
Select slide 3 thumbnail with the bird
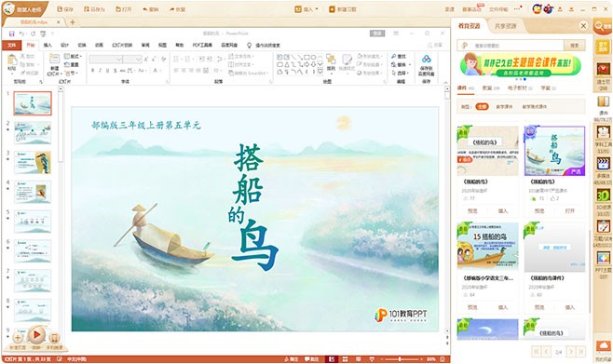tap(33, 162)
